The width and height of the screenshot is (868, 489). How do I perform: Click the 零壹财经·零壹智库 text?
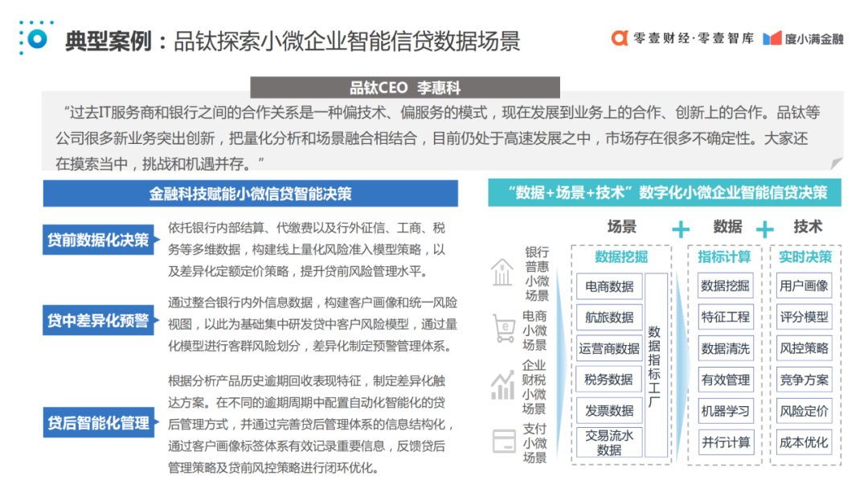[694, 39]
